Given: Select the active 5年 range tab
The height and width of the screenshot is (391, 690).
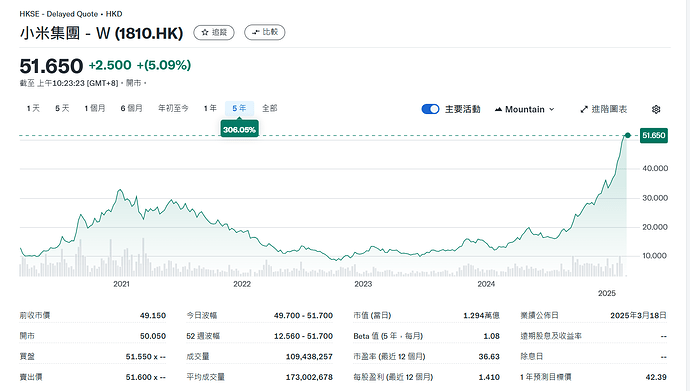Looking at the screenshot, I should click(x=239, y=108).
